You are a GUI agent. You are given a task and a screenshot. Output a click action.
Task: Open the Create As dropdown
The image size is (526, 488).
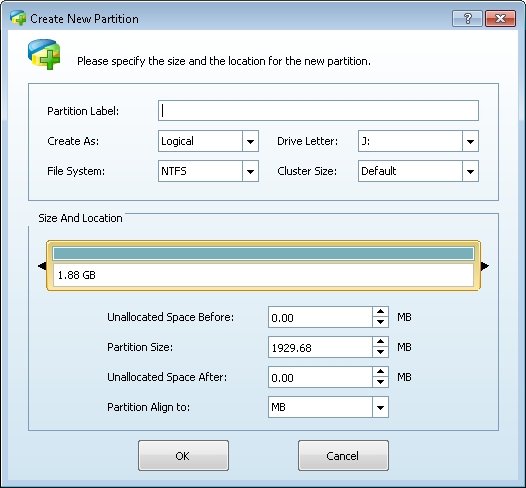[x=250, y=141]
